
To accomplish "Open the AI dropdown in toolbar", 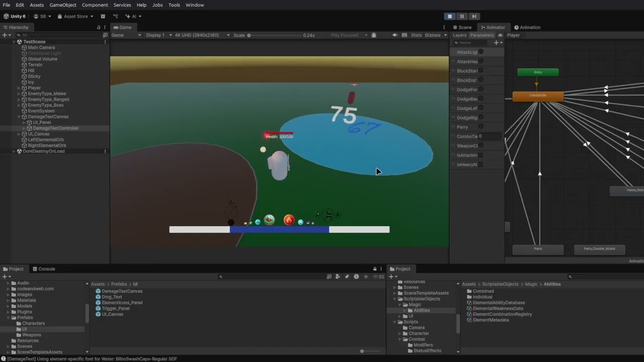I will click(133, 16).
